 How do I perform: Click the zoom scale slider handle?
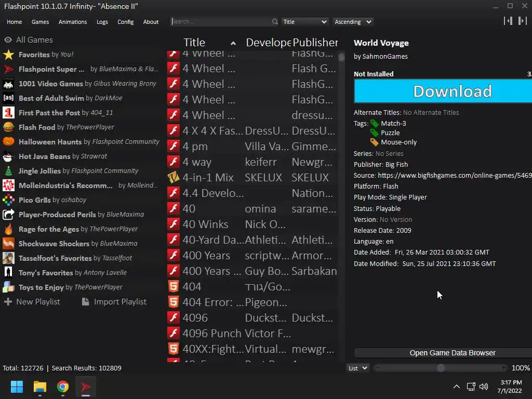coord(441,368)
